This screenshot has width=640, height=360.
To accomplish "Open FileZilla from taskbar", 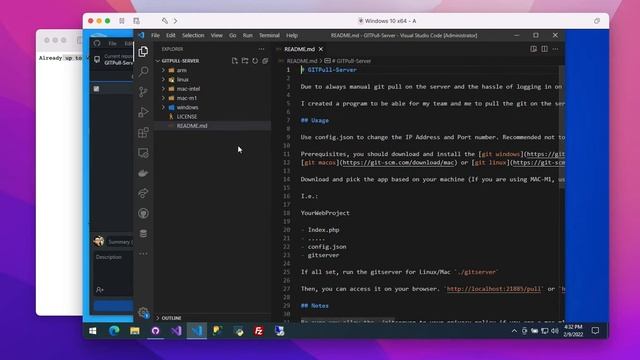I will [259, 331].
